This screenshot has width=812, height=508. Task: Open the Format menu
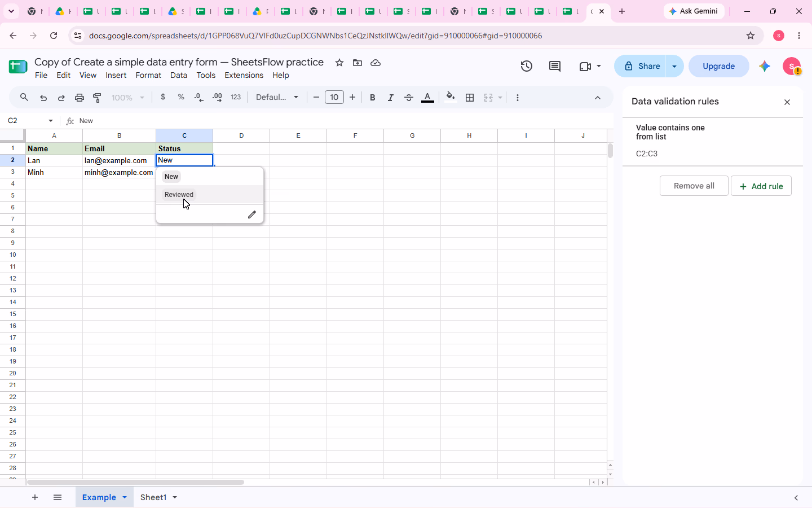(x=148, y=75)
